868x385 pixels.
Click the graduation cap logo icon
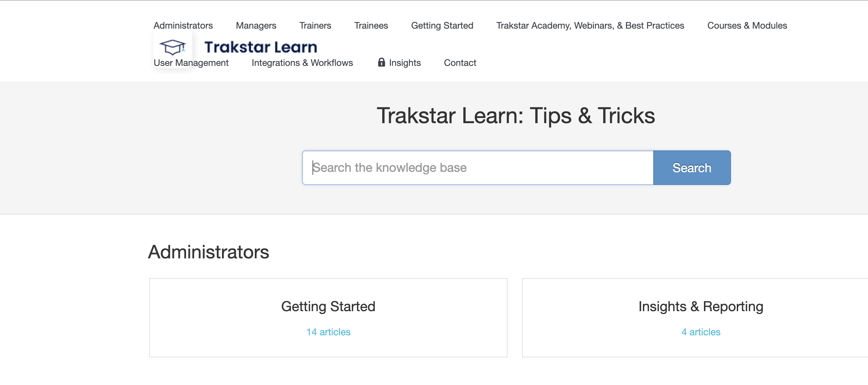(x=172, y=47)
